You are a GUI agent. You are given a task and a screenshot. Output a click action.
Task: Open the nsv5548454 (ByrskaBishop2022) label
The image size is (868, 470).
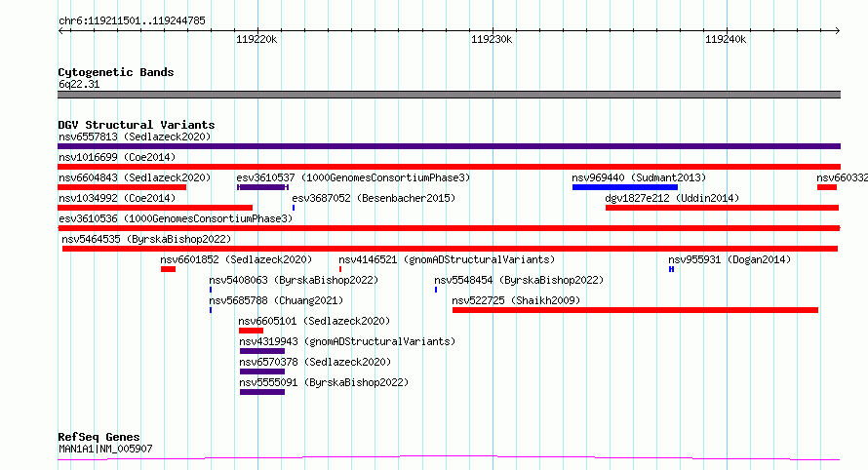(519, 280)
